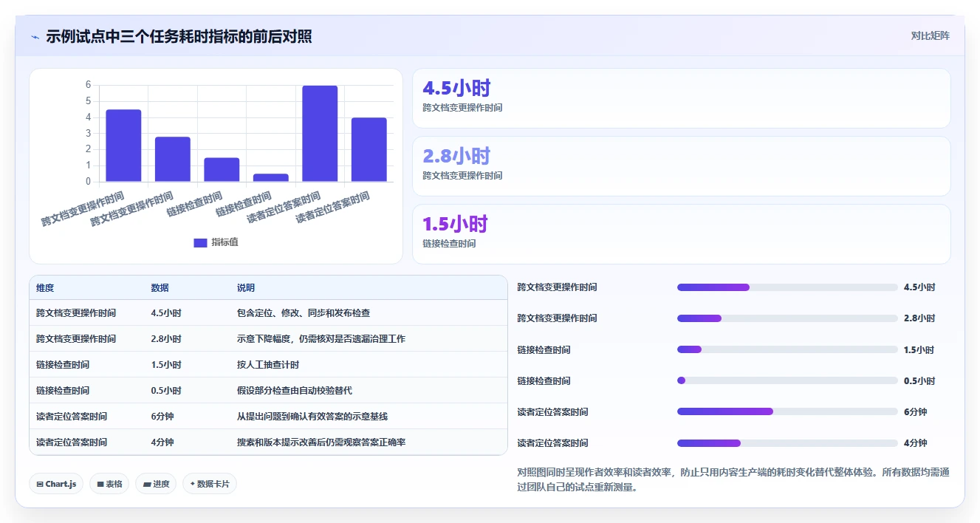Click the Chart.js chip icon
The width and height of the screenshot is (980, 523).
[x=40, y=484]
